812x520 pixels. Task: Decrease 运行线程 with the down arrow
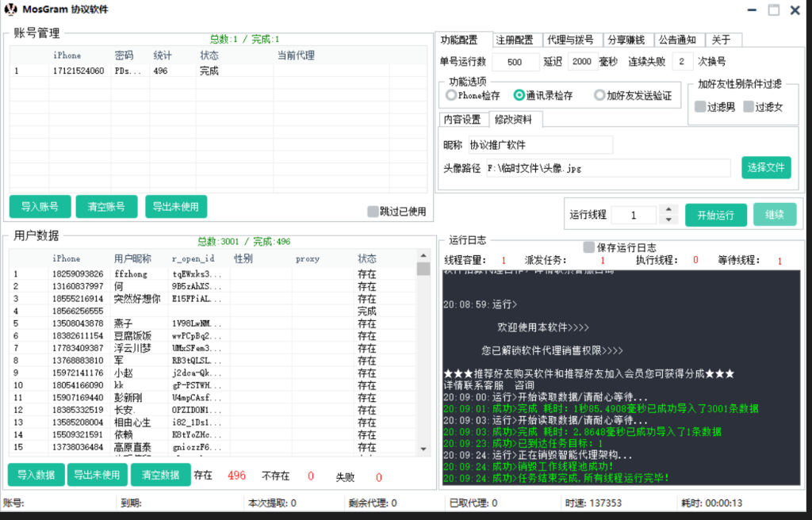pyautogui.click(x=668, y=220)
